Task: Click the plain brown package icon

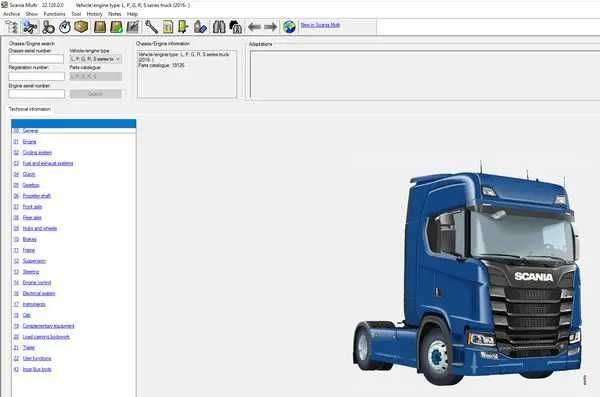Action: 100,27
